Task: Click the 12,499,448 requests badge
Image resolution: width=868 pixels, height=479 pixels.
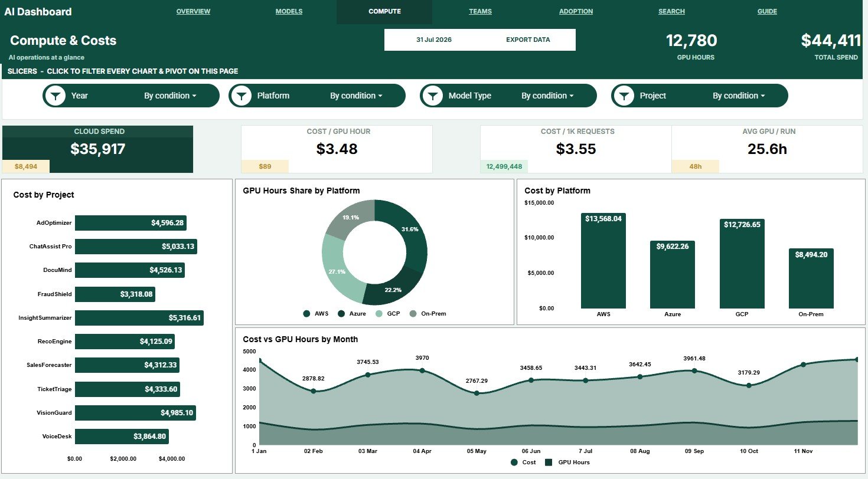Action: tap(504, 166)
